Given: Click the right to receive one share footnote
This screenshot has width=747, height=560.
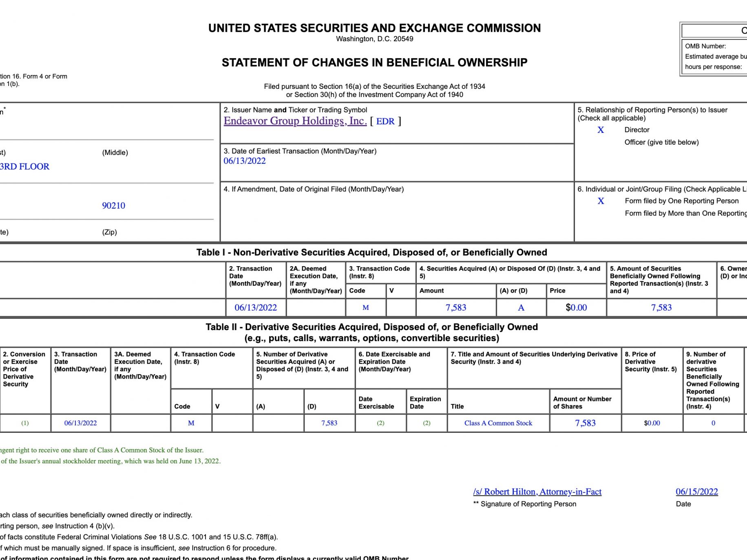Looking at the screenshot, I should coord(102,450).
